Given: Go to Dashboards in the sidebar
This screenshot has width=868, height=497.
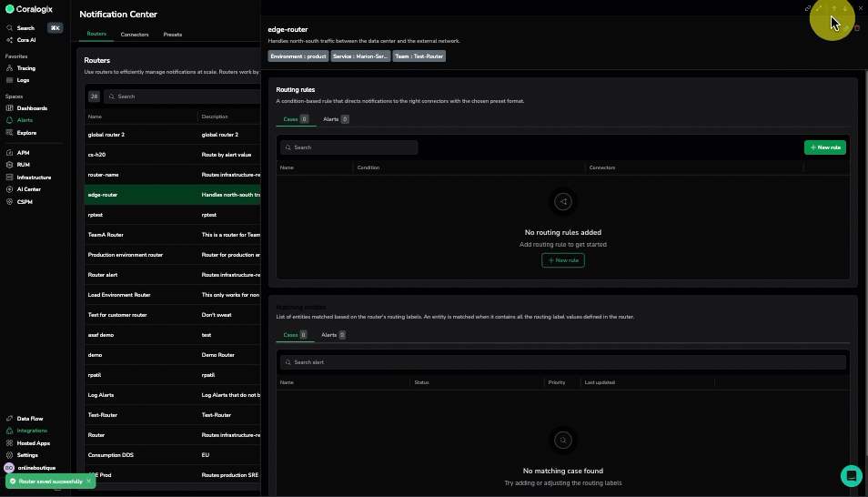Looking at the screenshot, I should [32, 108].
